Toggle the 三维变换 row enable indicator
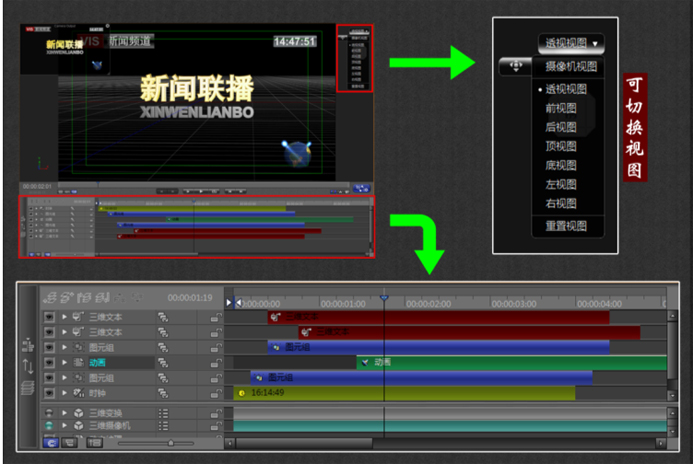The height and width of the screenshot is (464, 693). pos(49,413)
